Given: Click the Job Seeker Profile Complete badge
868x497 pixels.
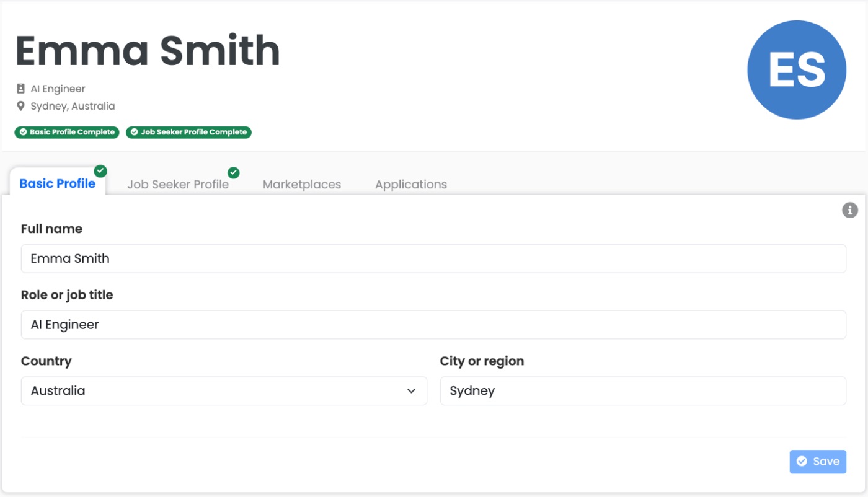Looking at the screenshot, I should pos(188,132).
